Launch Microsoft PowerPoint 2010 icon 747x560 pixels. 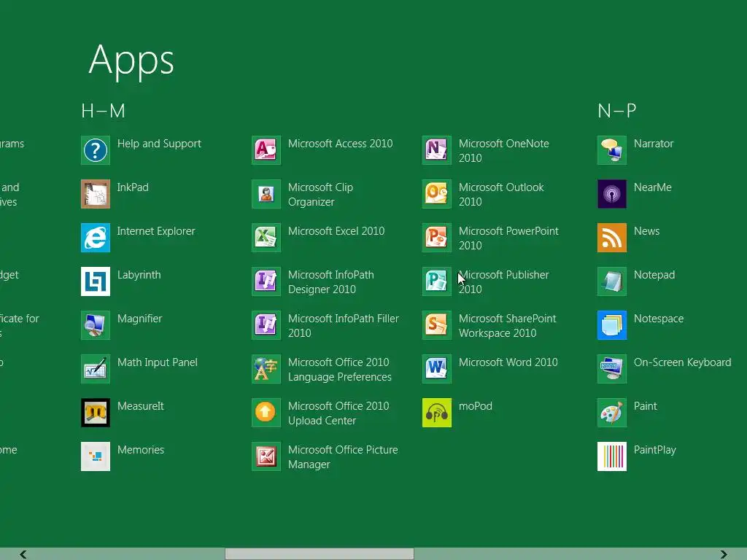[437, 238]
